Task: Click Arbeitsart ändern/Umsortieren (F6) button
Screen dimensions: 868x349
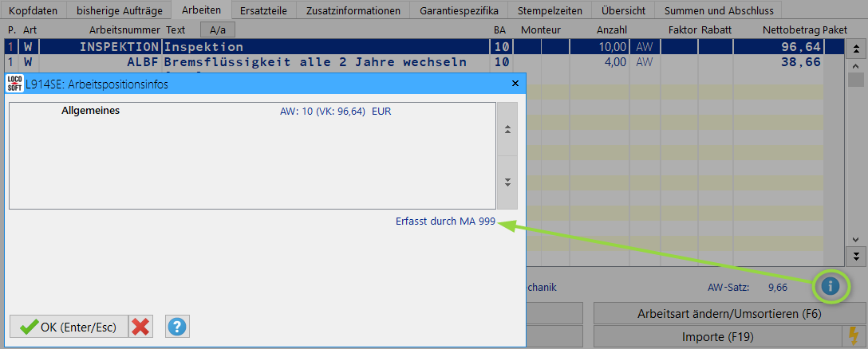Action: click(x=728, y=314)
